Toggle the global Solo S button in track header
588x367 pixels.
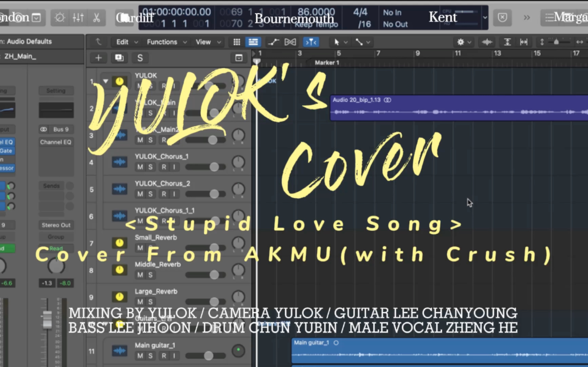pos(140,58)
